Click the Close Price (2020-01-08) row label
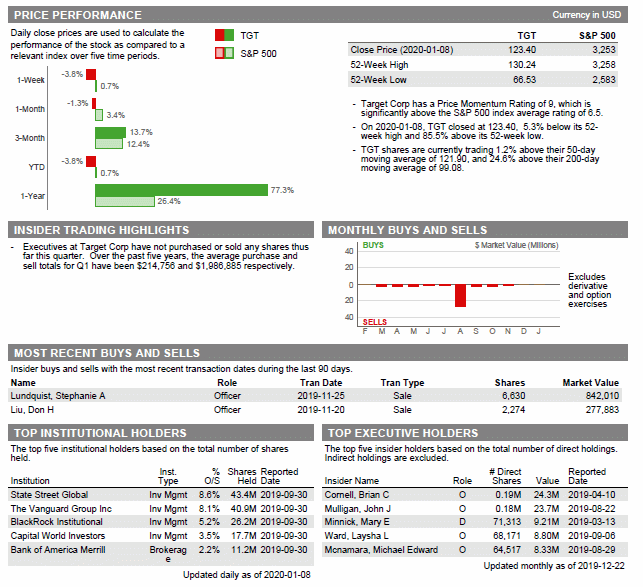This screenshot has height=587, width=643. (402, 50)
